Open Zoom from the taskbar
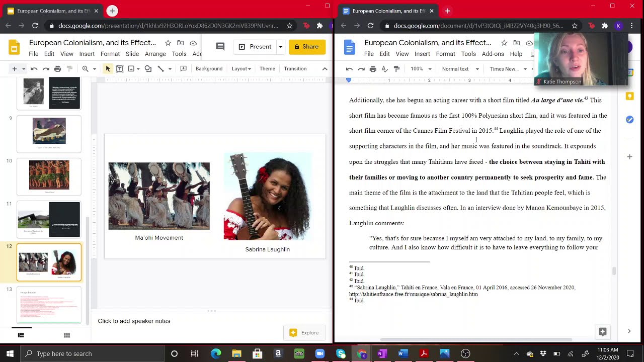The width and height of the screenshot is (644, 362). pos(320,353)
